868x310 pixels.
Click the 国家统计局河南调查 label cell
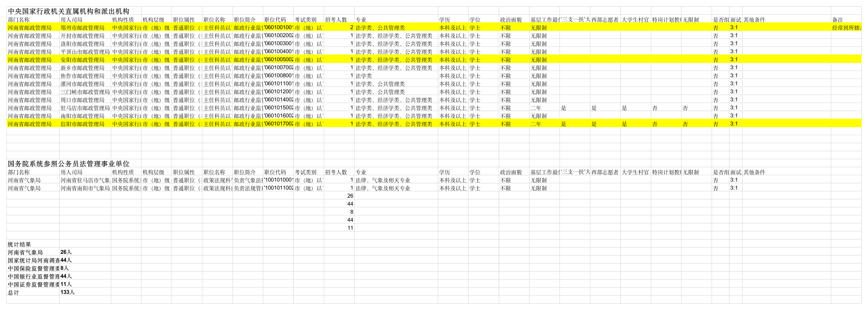[x=33, y=260]
